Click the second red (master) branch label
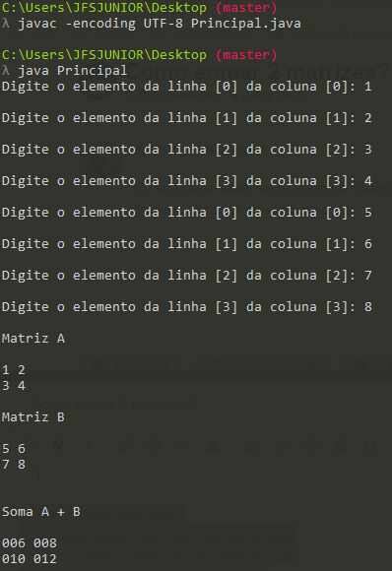 click(x=246, y=55)
